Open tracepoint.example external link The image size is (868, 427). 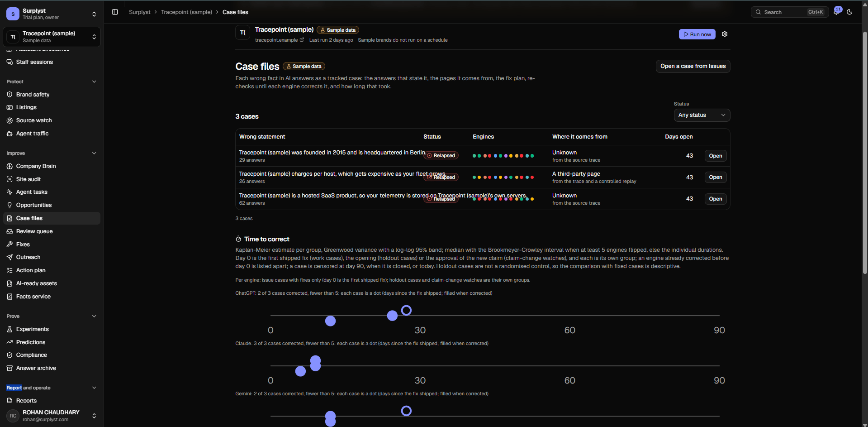click(x=280, y=40)
